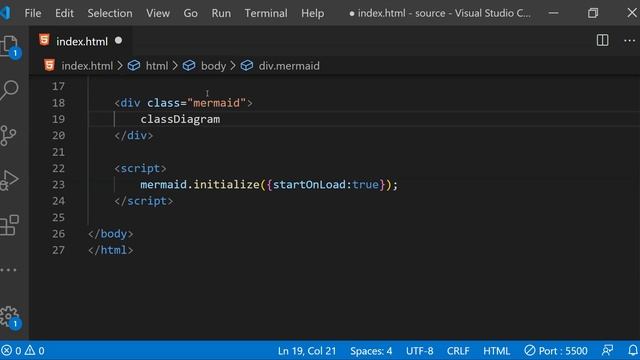
Task: Click the closing </script> tag
Action: [144, 201]
